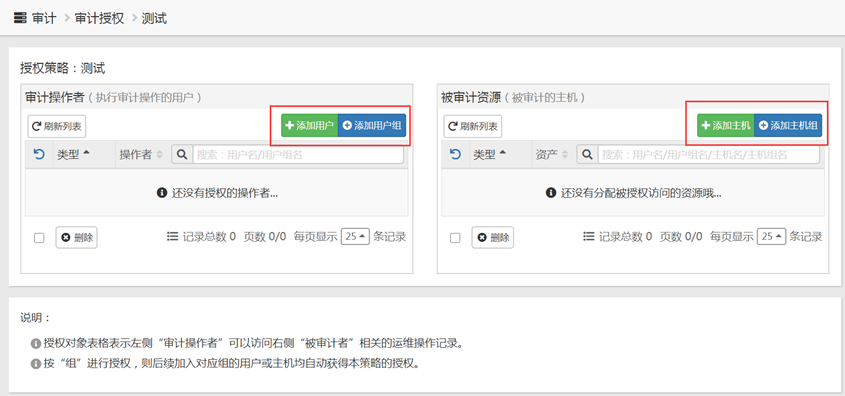Screen dimensions: 845x396
Task: Go to 审计授权 in the breadcrumb
Action: (x=99, y=18)
